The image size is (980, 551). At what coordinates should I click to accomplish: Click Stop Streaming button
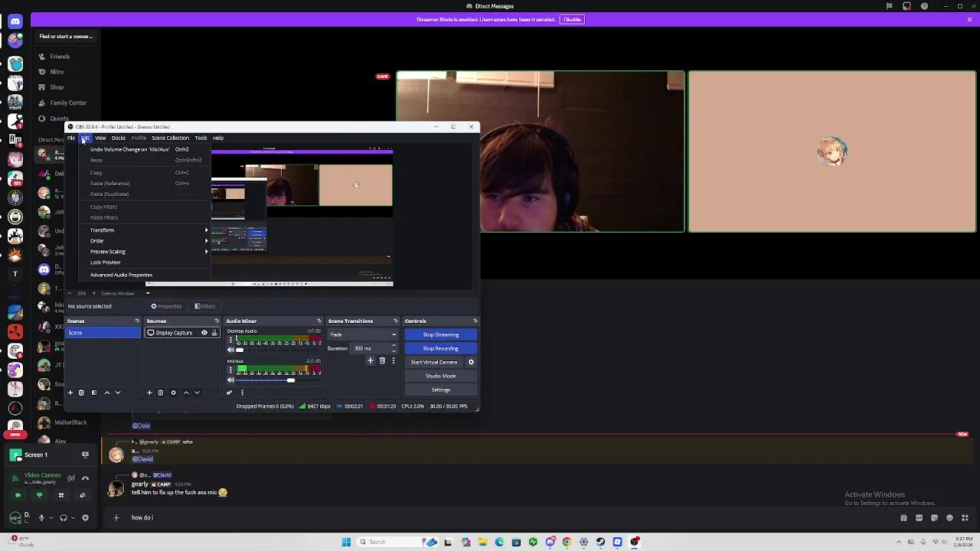click(440, 334)
